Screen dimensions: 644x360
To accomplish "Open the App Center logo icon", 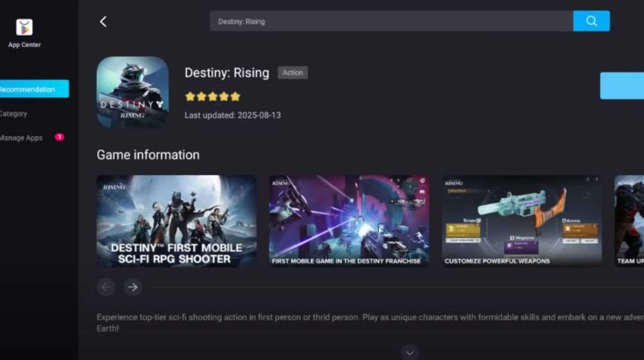I will point(24,27).
